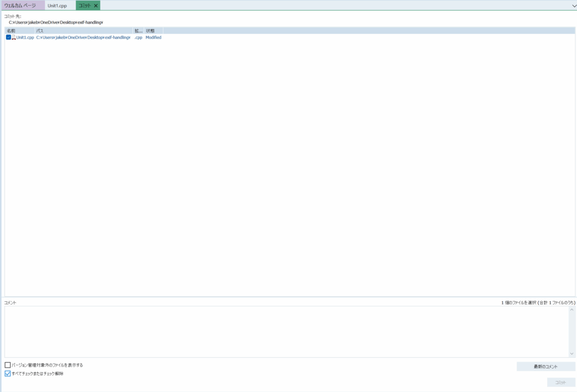The image size is (577, 392).
Task: Open the tab list dropdown chevron
Action: [x=573, y=6]
